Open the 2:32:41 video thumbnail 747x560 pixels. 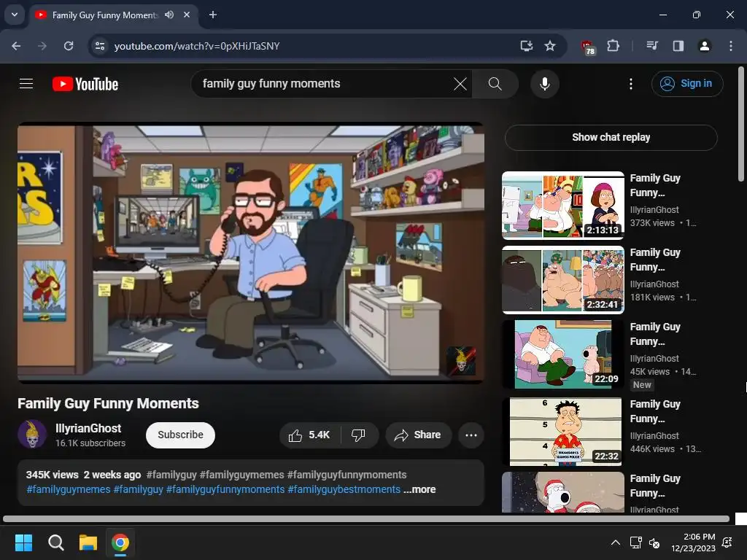(563, 279)
